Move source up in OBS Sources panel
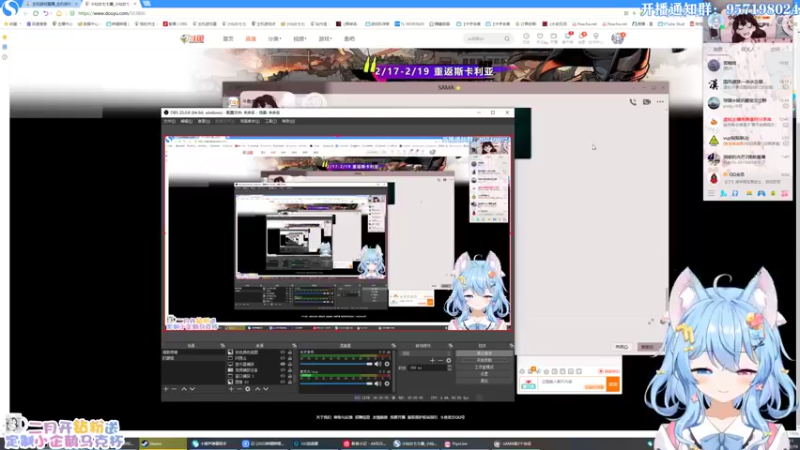 point(258,389)
